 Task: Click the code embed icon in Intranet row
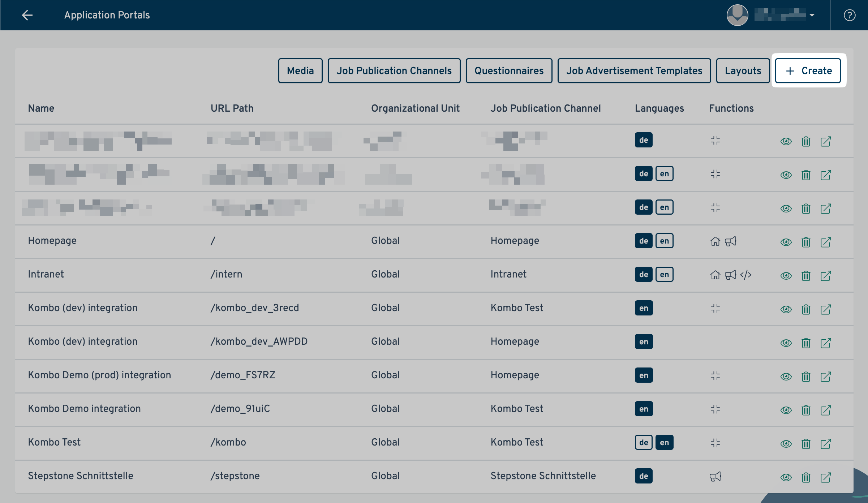745,275
